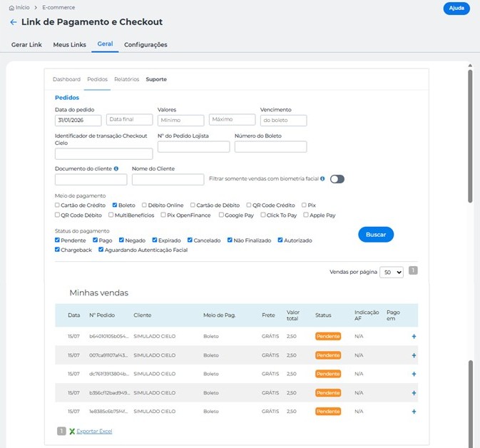This screenshot has height=448, width=480.
Task: Open the Suporte sub-tab
Action: pyautogui.click(x=156, y=79)
